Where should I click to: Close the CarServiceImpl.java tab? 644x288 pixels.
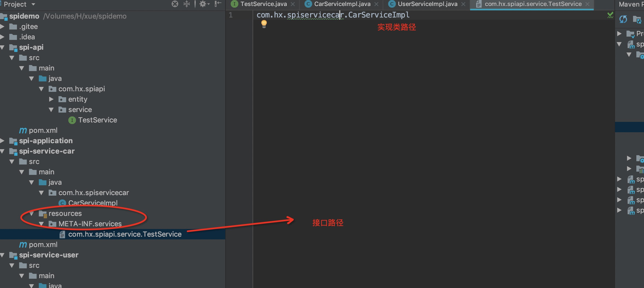(x=376, y=4)
